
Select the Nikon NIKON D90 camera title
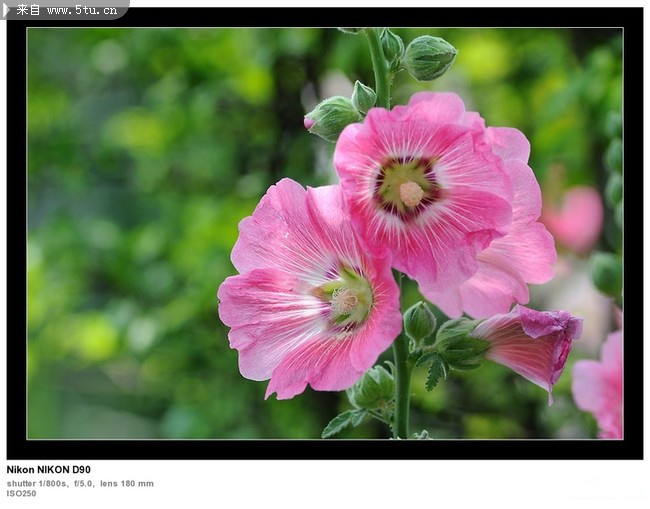click(48, 469)
